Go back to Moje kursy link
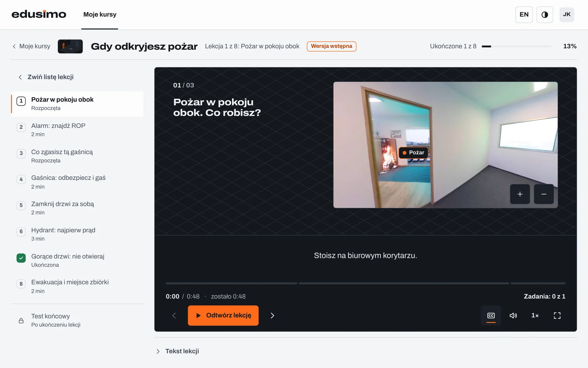The height and width of the screenshot is (368, 588). pyautogui.click(x=31, y=46)
